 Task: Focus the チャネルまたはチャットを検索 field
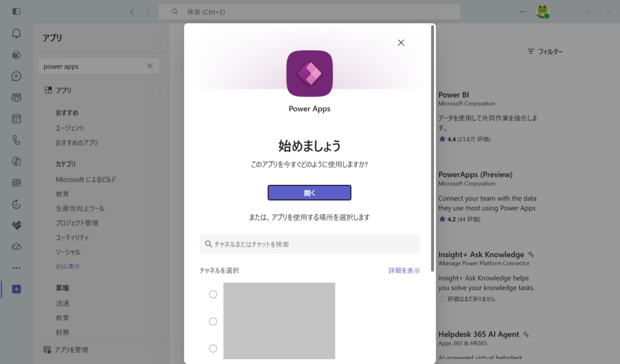tap(310, 244)
